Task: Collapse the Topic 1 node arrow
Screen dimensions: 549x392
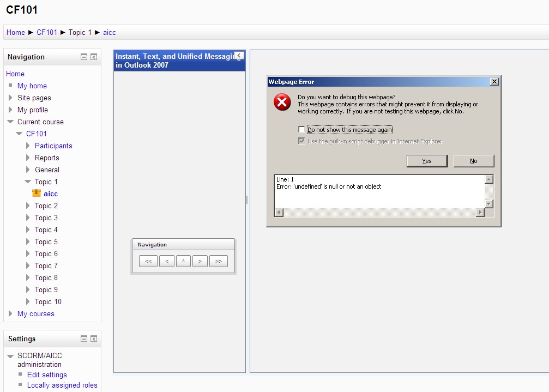Action: [x=28, y=182]
